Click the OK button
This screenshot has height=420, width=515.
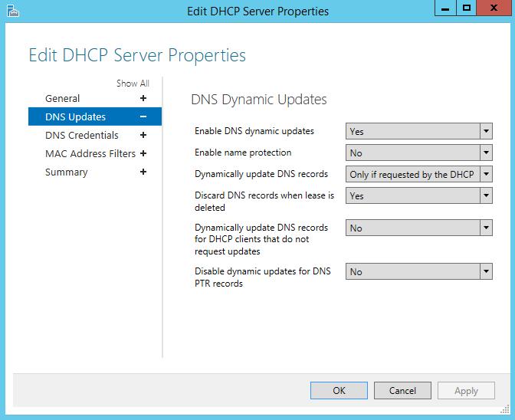pos(339,390)
